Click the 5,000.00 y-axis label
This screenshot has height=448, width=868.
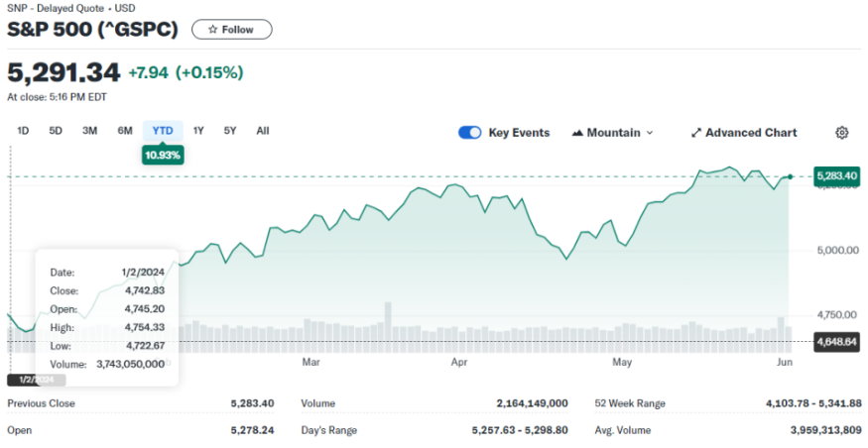click(x=837, y=251)
